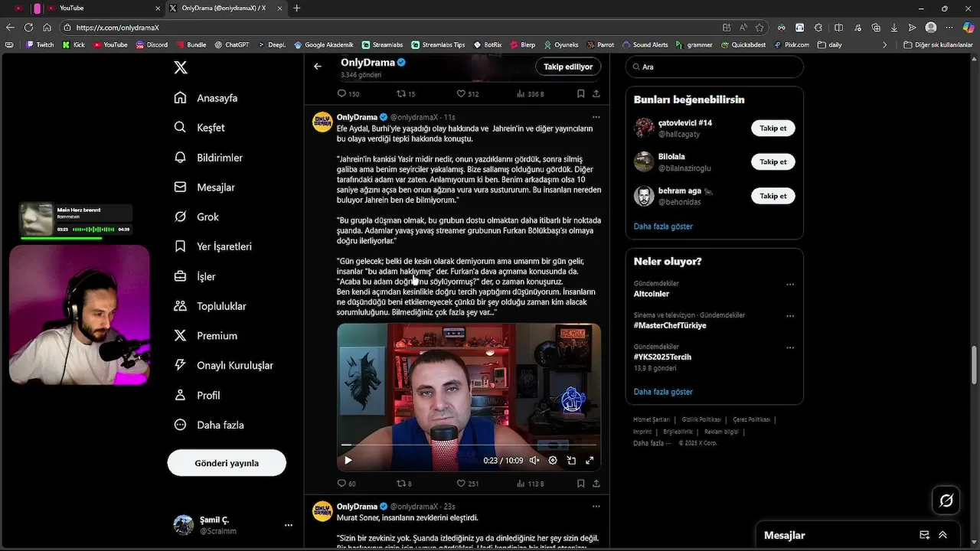Expand the Mesajlar drawer with chevrons
The width and height of the screenshot is (980, 551).
942,536
